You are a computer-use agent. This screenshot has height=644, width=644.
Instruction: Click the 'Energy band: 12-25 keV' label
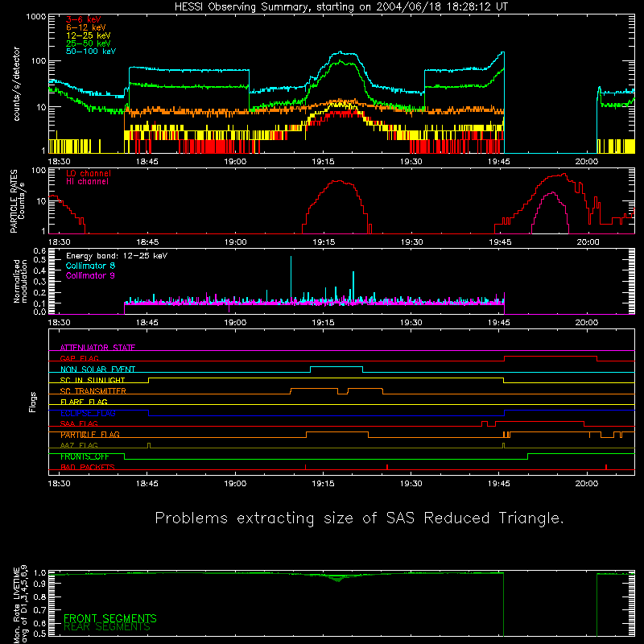coord(117,256)
